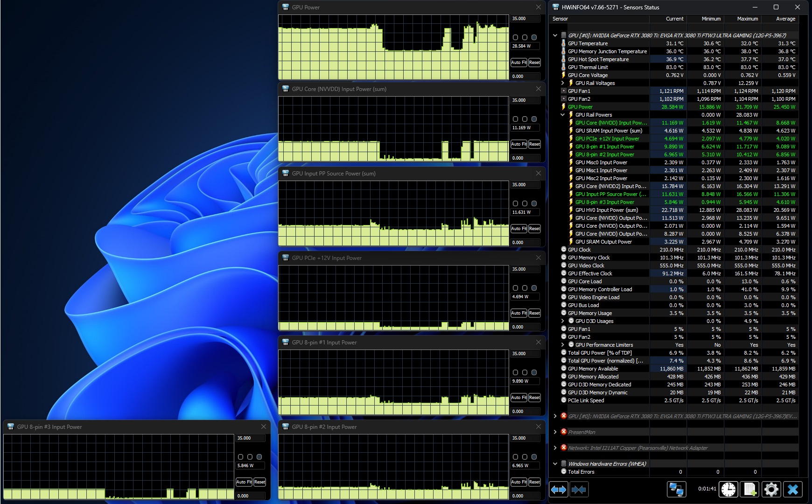The height and width of the screenshot is (504, 812).
Task: Click the icon beside Windows Hardware Errors (WHEA)
Action: point(563,464)
